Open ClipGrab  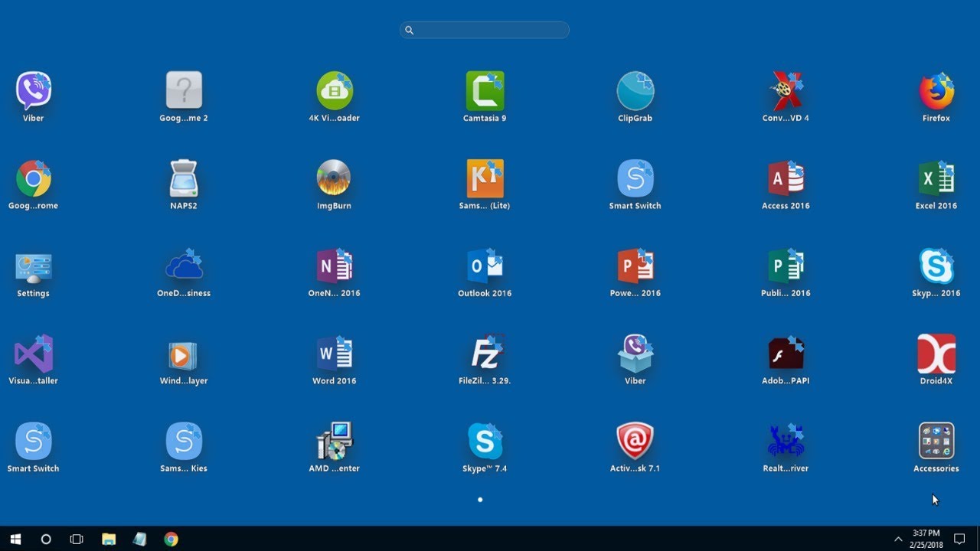(635, 90)
